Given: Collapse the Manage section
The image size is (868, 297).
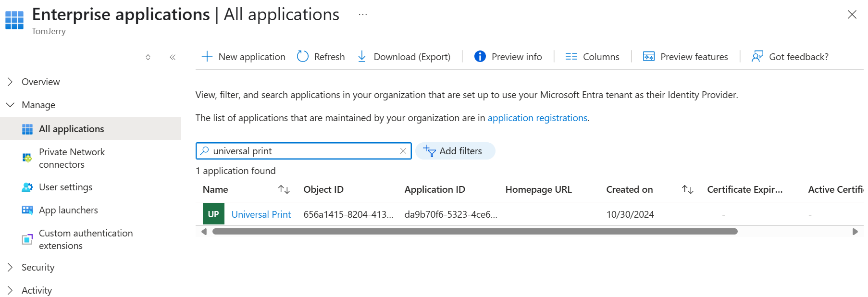Looking at the screenshot, I should pyautogui.click(x=10, y=105).
